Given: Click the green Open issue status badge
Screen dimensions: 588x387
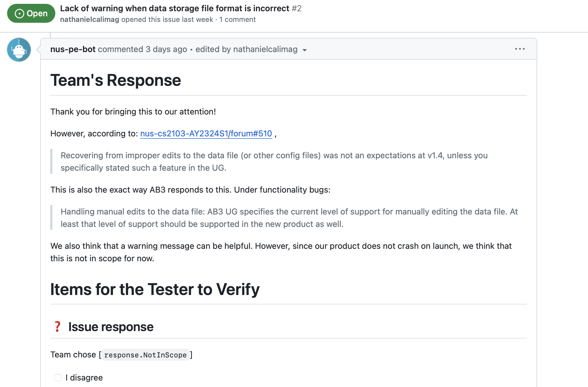Looking at the screenshot, I should tap(31, 14).
